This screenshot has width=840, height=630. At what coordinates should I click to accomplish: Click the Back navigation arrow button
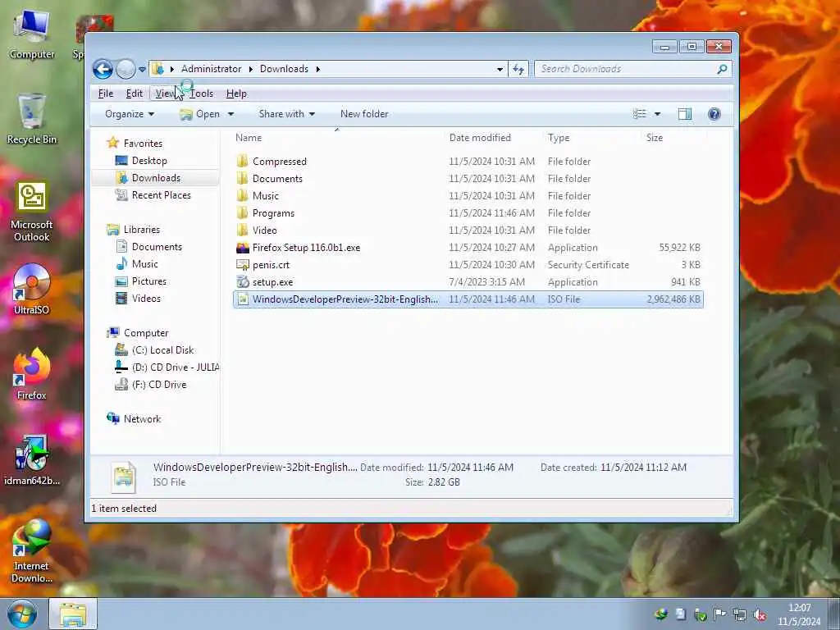(103, 69)
